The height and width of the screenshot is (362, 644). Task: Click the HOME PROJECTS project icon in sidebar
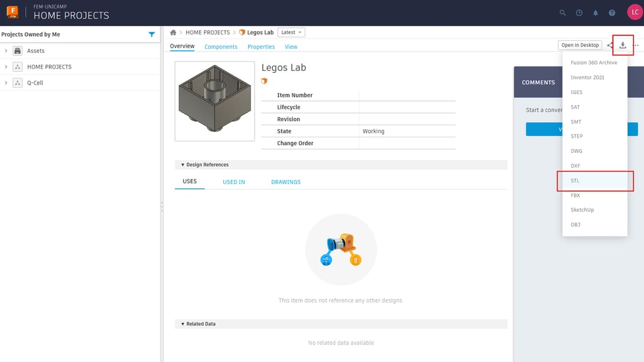18,67
